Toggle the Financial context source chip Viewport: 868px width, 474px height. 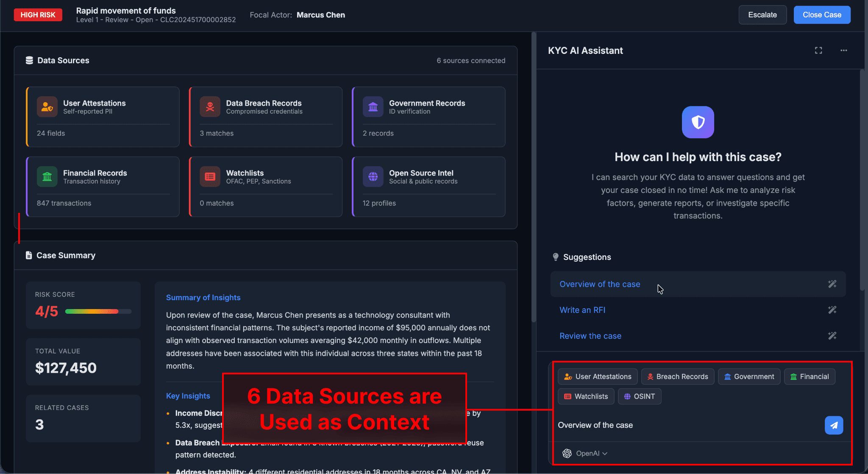pos(809,376)
